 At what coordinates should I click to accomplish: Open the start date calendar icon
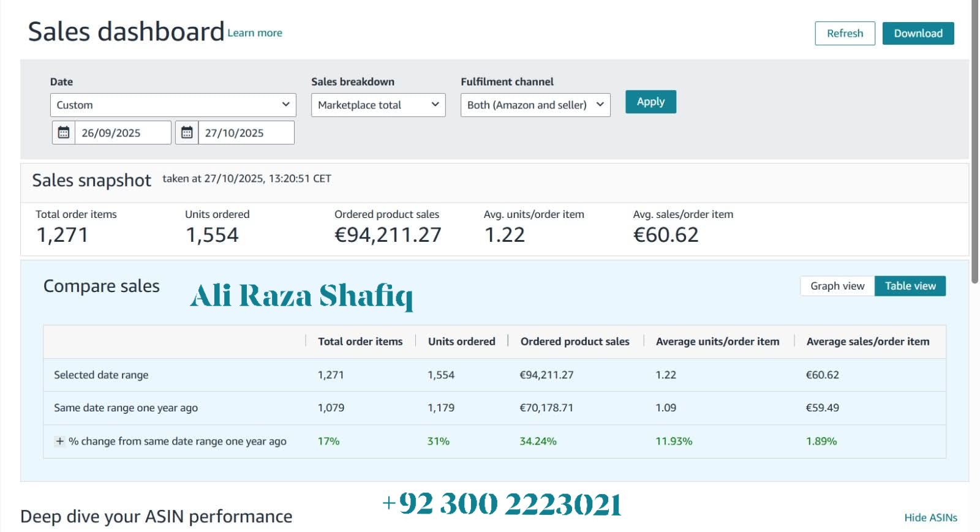click(x=64, y=132)
